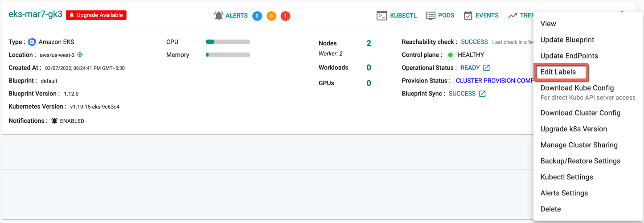This screenshot has width=644, height=223.
Task: Click the Kubernetes Version v1.19.15-eks-9c63c4 text
Action: [x=94, y=107]
